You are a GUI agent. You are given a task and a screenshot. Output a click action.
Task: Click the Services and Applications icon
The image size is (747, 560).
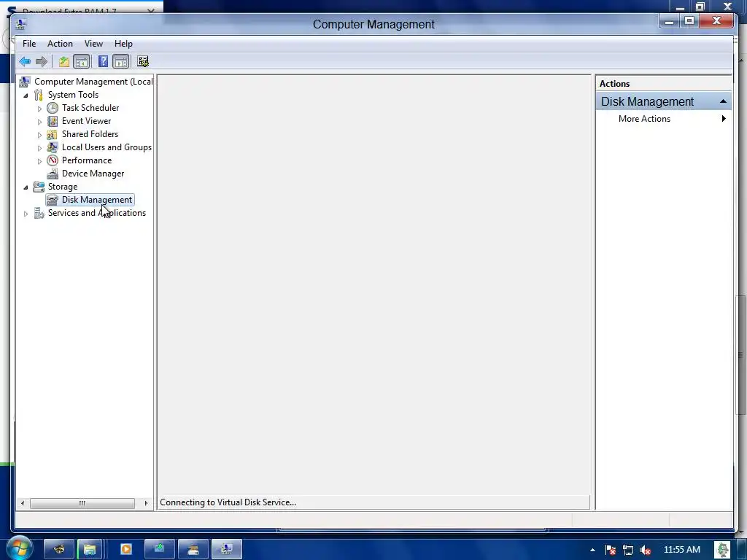39,213
